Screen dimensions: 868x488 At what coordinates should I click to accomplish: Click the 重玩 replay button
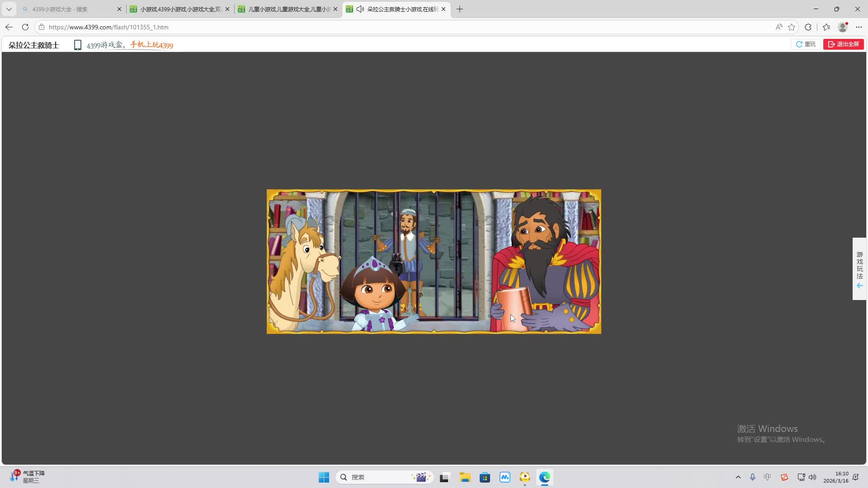(806, 44)
